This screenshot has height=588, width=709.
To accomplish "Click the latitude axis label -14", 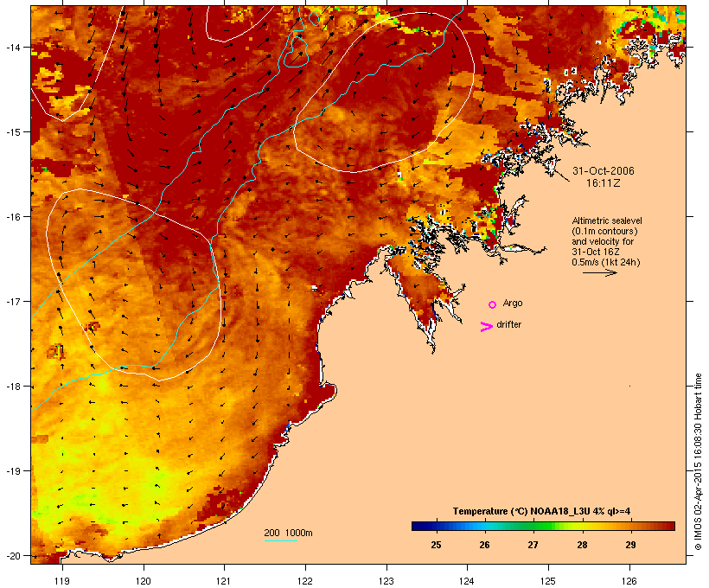I will coord(12,47).
